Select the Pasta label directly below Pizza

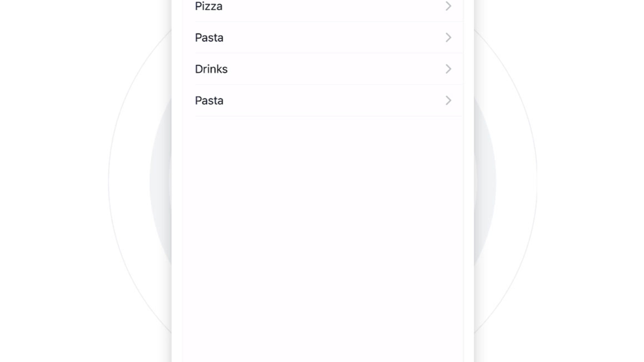pyautogui.click(x=209, y=38)
